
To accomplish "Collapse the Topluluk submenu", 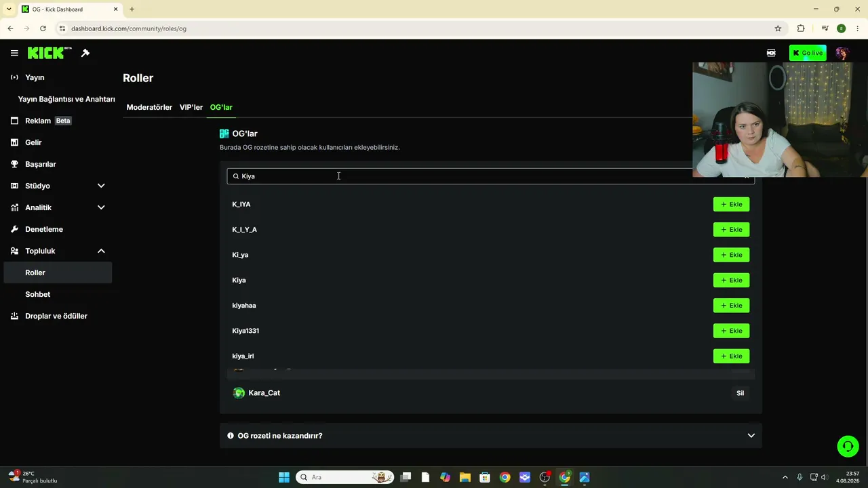I will pyautogui.click(x=101, y=251).
